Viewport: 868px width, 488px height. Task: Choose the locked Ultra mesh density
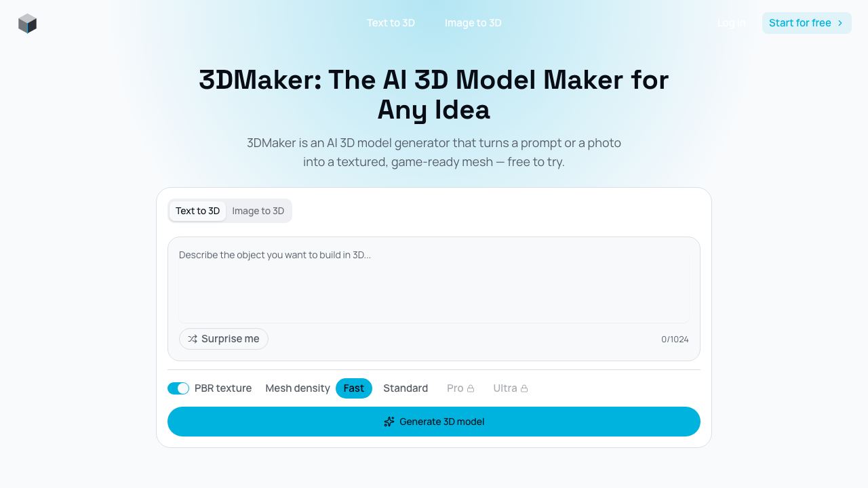(x=511, y=388)
